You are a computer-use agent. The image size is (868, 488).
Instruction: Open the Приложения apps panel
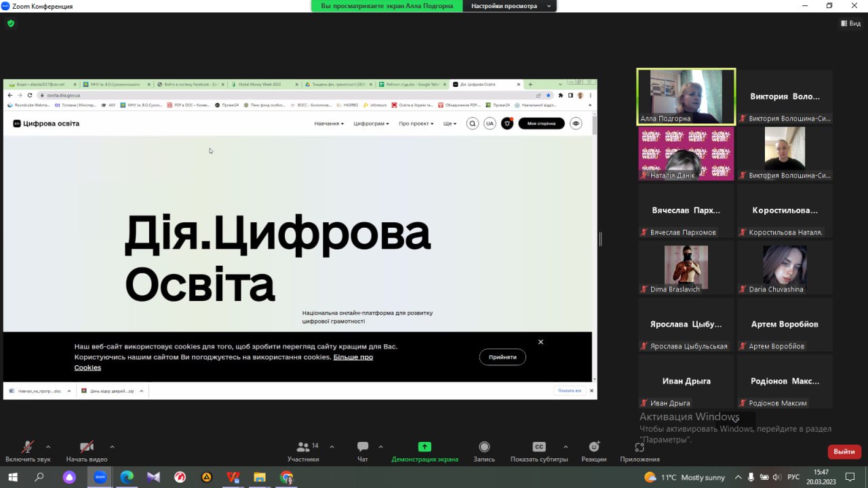pos(639,451)
